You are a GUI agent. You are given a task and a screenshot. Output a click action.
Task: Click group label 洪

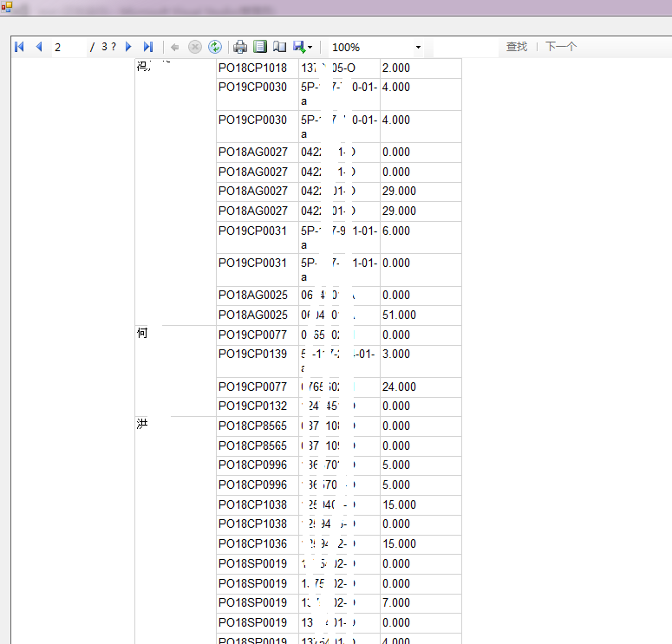[142, 424]
